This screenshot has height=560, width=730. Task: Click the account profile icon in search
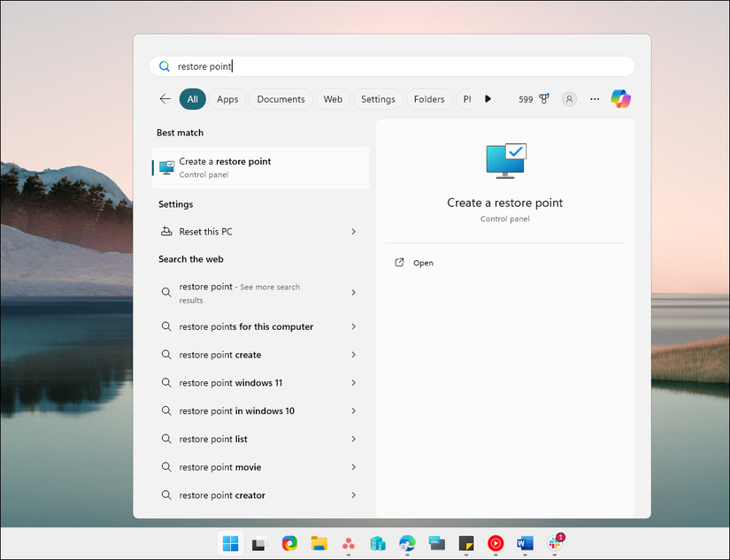[x=569, y=98]
